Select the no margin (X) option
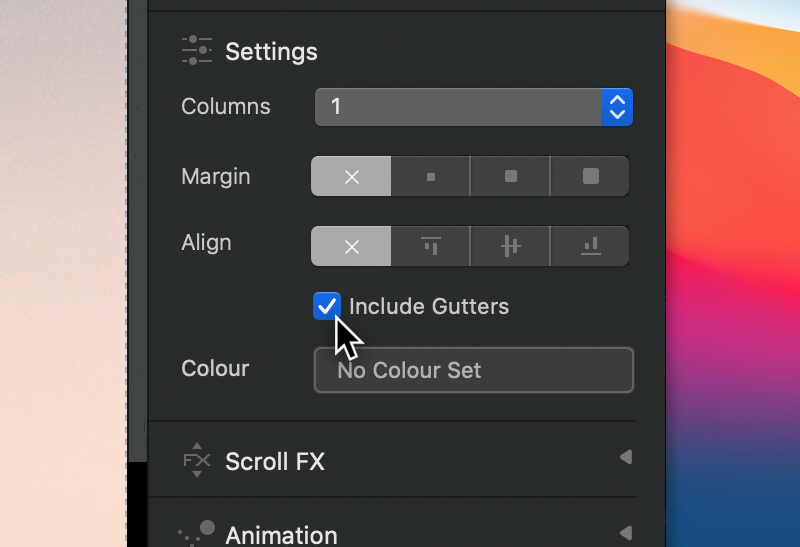This screenshot has width=800, height=547. point(351,177)
